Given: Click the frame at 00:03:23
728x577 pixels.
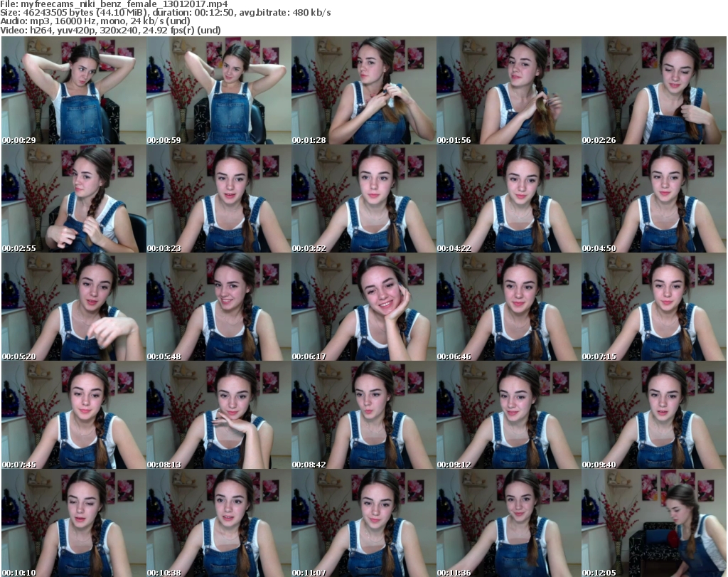Looking at the screenshot, I should pyautogui.click(x=219, y=198).
